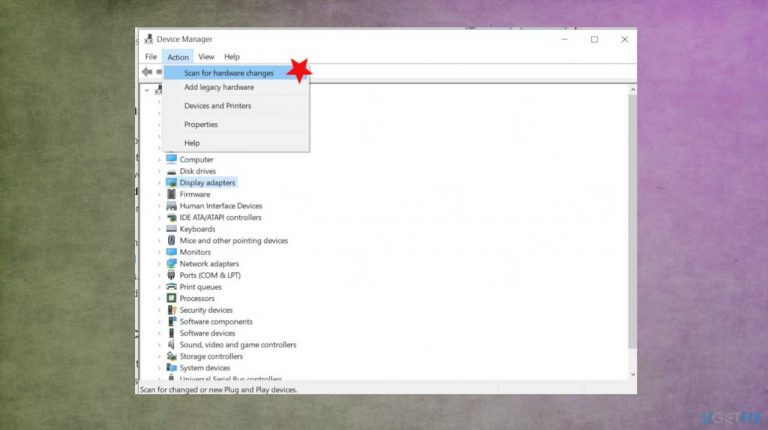Choose Help from Action dropdown
This screenshot has height=430, width=768.
pos(236,143)
